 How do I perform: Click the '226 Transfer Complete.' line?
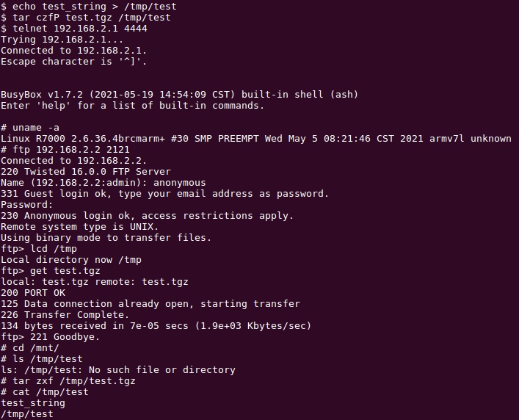tap(65, 315)
